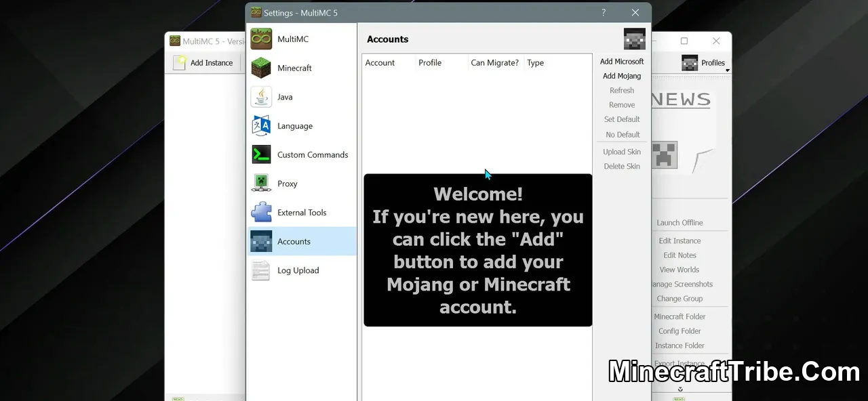Open Custom Commands terminal icon
Screen dimensions: 868x401
click(261, 154)
